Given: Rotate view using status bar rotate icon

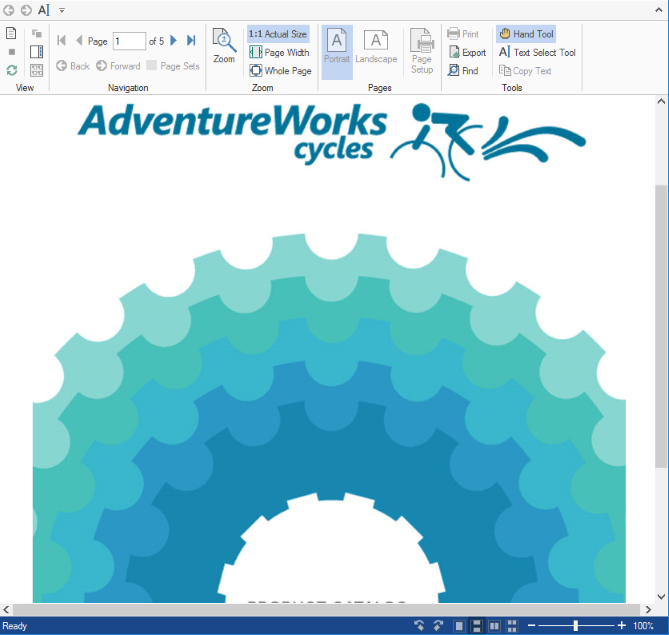Looking at the screenshot, I should [x=419, y=626].
